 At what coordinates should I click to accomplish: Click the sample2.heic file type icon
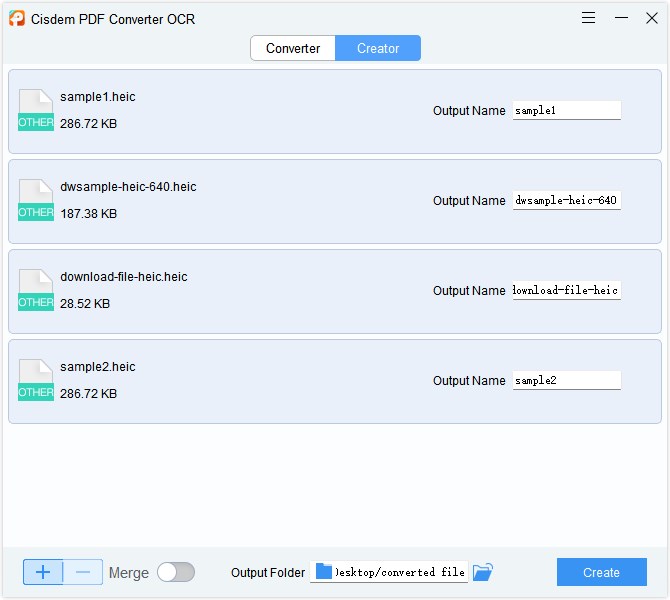pos(36,380)
